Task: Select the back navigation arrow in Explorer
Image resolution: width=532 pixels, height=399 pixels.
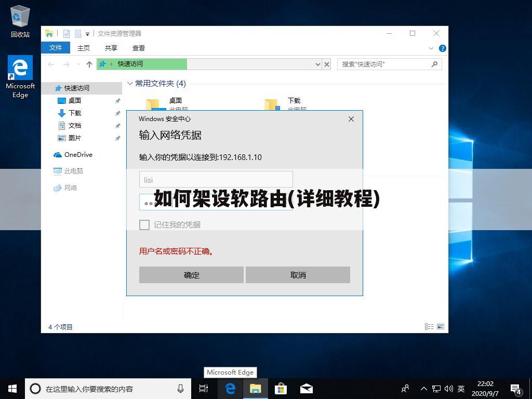Action: click(x=50, y=64)
